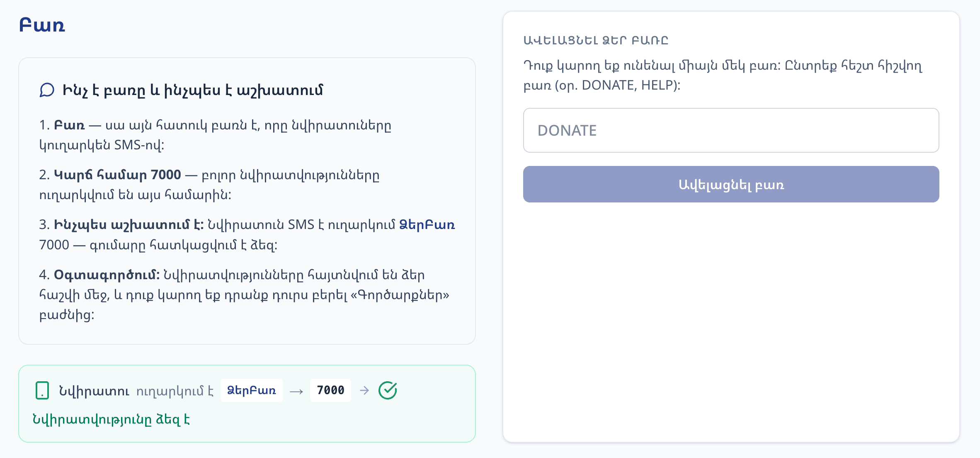Click the DONATE placeholder text

[567, 130]
